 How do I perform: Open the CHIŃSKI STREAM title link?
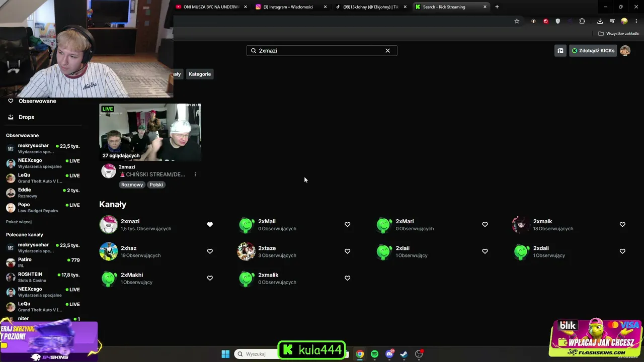152,174
